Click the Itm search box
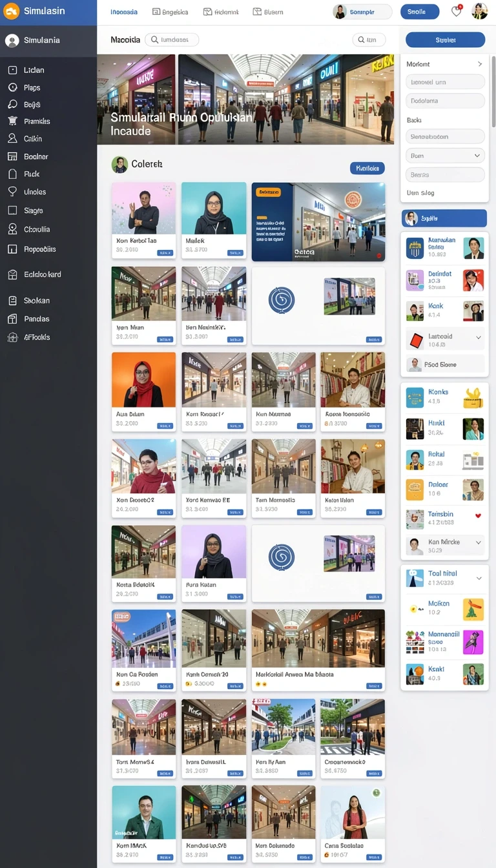496x868 pixels. (369, 40)
